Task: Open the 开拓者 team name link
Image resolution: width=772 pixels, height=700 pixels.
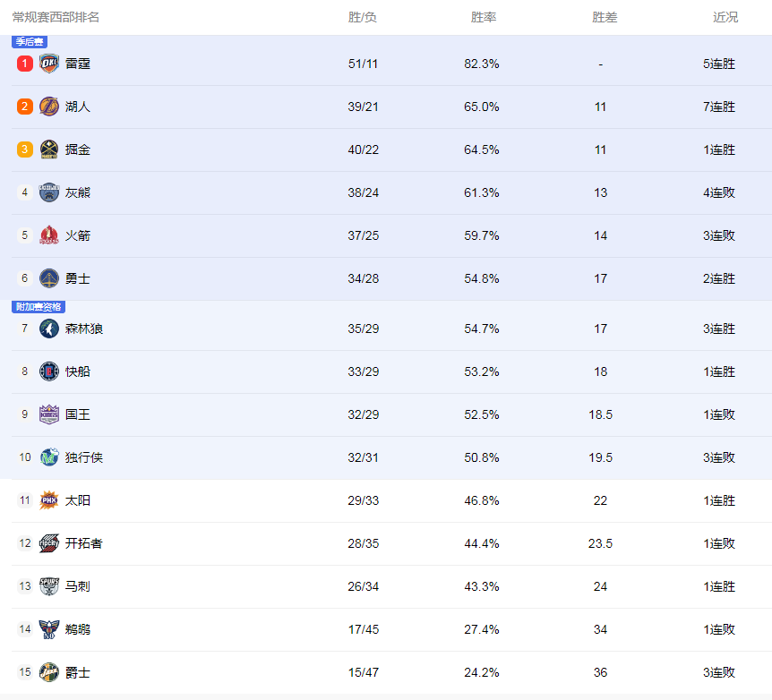Action: (x=83, y=543)
